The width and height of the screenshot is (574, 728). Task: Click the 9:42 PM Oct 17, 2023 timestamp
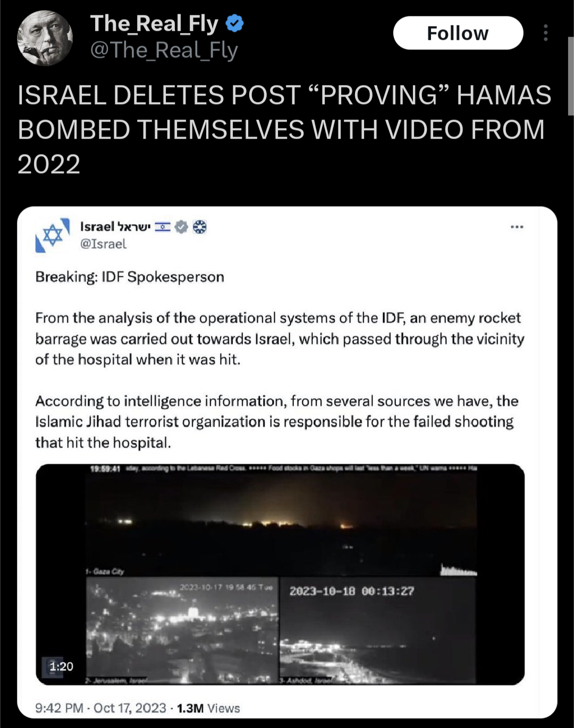(100, 708)
